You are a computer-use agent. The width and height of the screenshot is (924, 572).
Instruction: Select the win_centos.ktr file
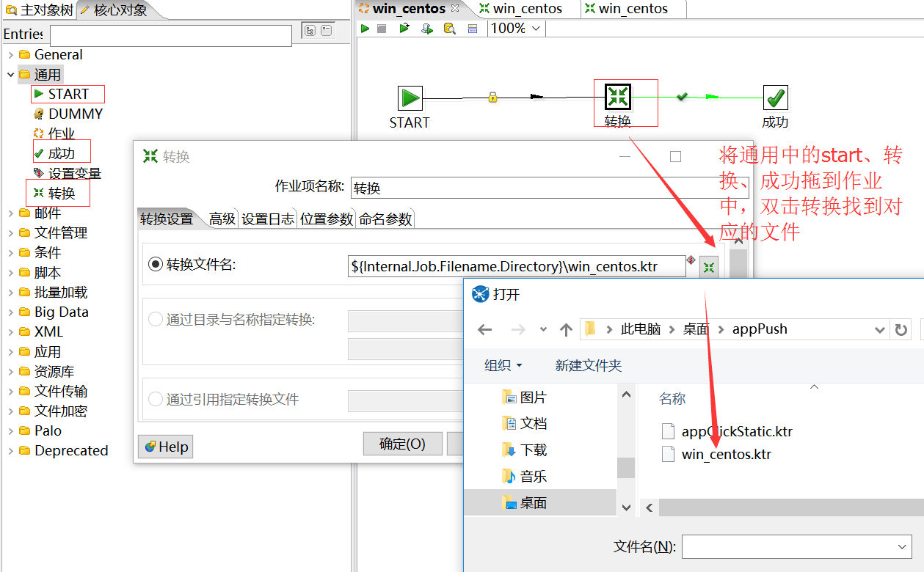[717, 454]
